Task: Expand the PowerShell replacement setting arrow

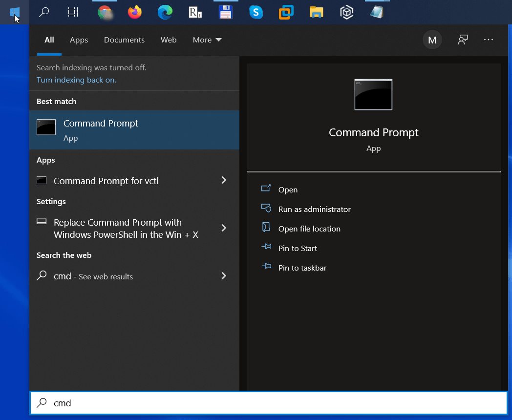Action: point(224,228)
